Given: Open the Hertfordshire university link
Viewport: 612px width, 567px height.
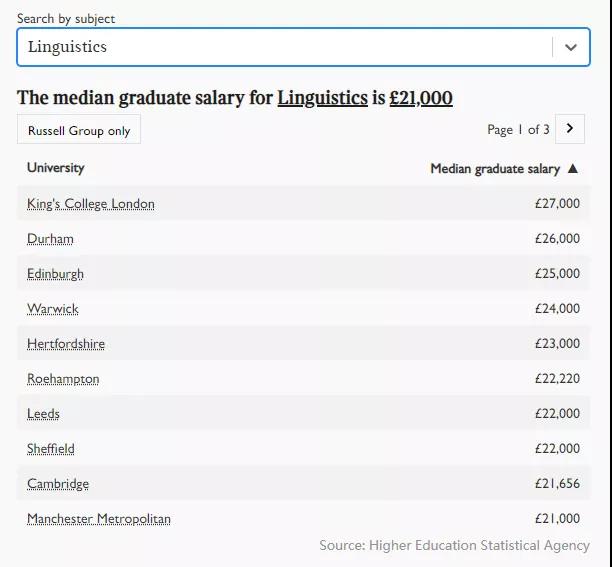Looking at the screenshot, I should tap(66, 344).
